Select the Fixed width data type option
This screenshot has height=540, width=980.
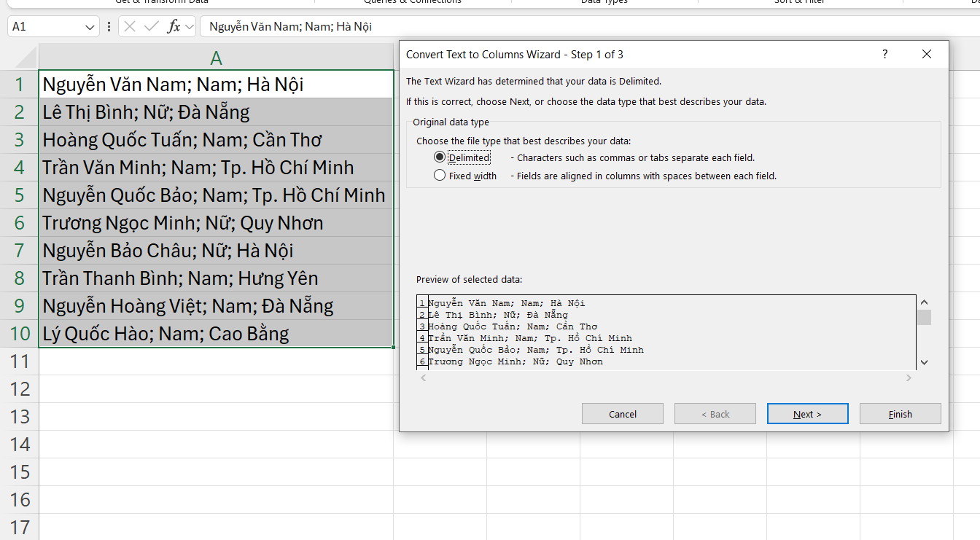(x=440, y=175)
